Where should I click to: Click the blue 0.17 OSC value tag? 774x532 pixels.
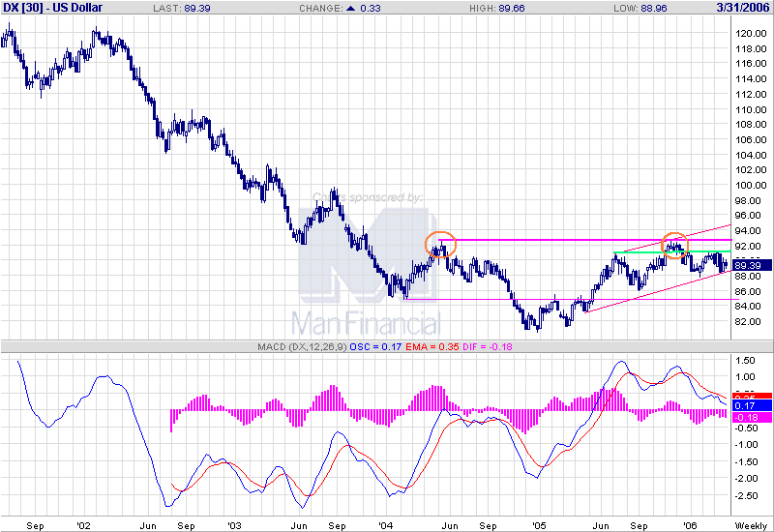tap(752, 405)
